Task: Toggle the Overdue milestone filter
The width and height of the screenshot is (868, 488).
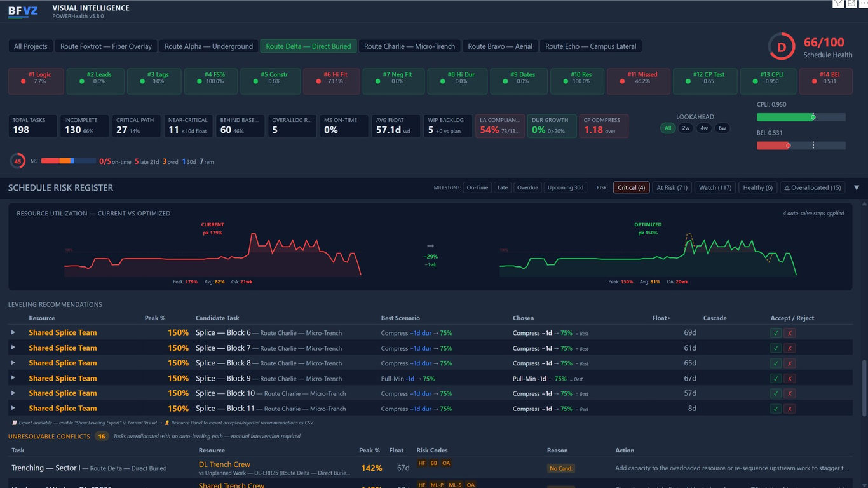Action: click(527, 187)
